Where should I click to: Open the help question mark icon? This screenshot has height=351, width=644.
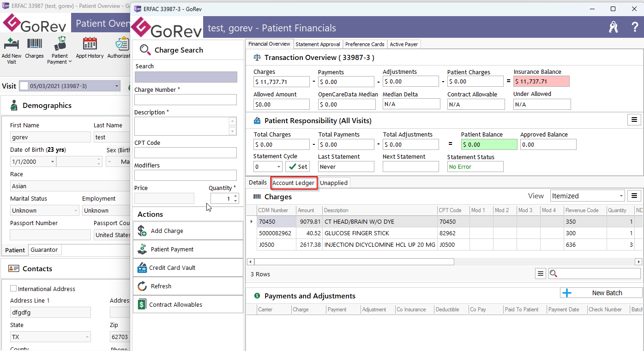click(x=635, y=27)
